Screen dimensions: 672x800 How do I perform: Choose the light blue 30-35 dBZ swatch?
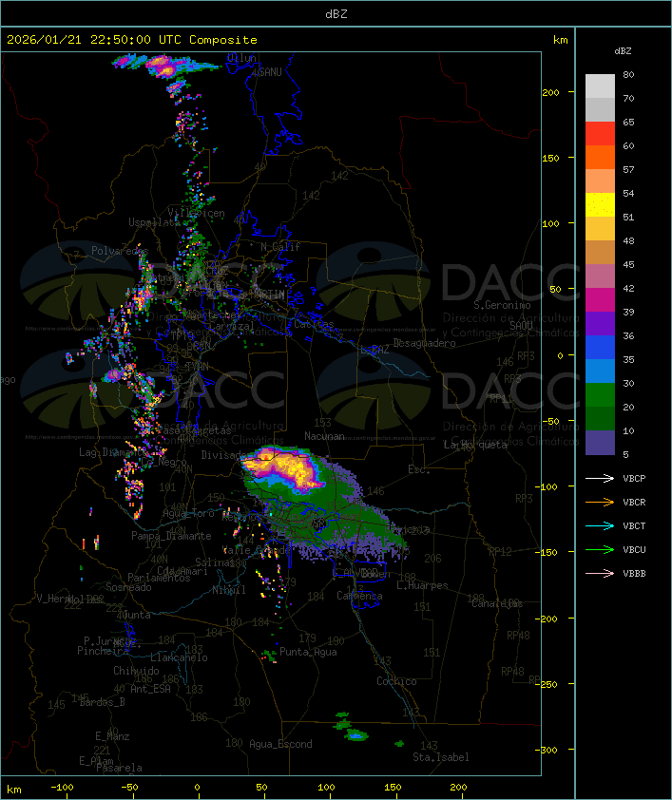[600, 371]
